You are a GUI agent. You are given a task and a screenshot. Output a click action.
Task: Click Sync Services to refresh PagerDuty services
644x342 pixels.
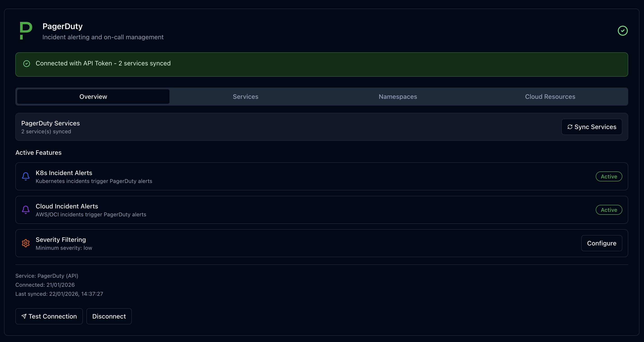pos(591,127)
